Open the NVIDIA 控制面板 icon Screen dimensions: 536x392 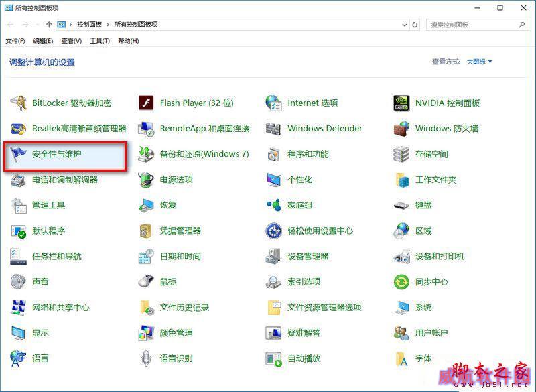pos(401,103)
